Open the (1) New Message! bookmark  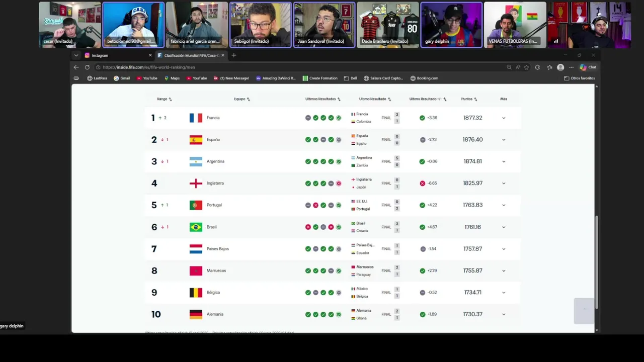click(231, 78)
